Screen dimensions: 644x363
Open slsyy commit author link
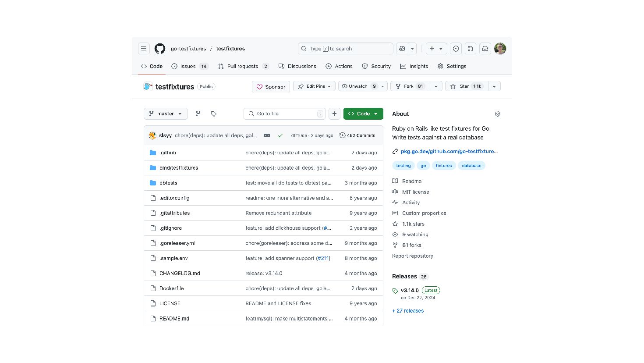click(x=166, y=135)
